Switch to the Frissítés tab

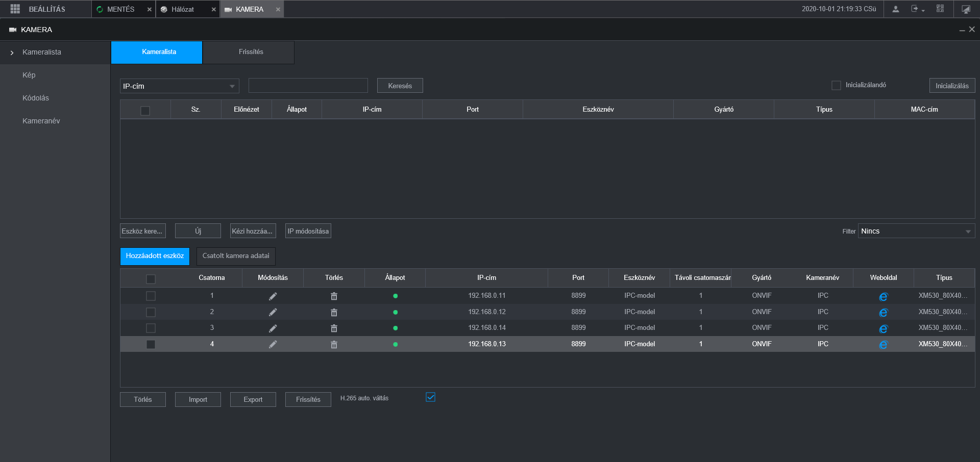tap(251, 52)
